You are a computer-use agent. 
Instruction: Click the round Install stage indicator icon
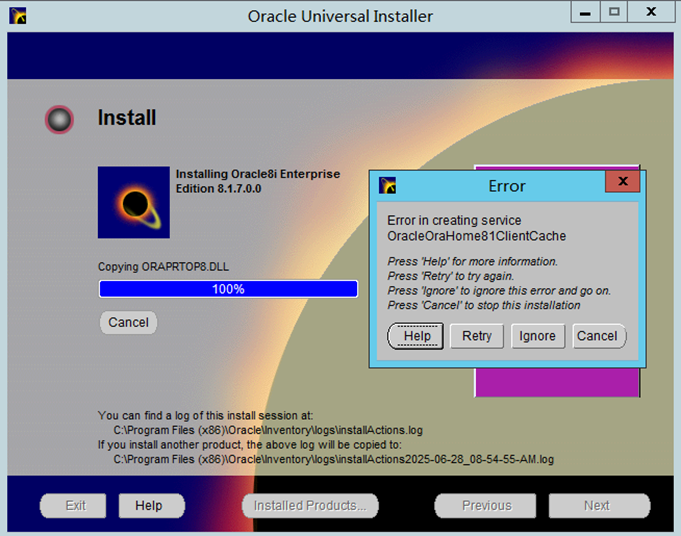60,119
